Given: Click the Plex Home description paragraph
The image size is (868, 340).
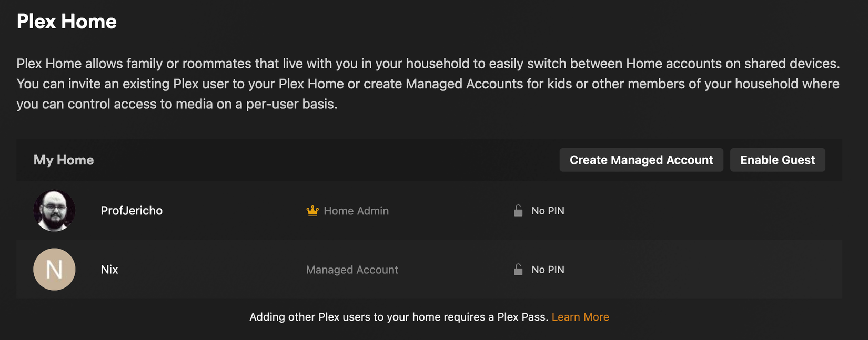Looking at the screenshot, I should [x=428, y=84].
